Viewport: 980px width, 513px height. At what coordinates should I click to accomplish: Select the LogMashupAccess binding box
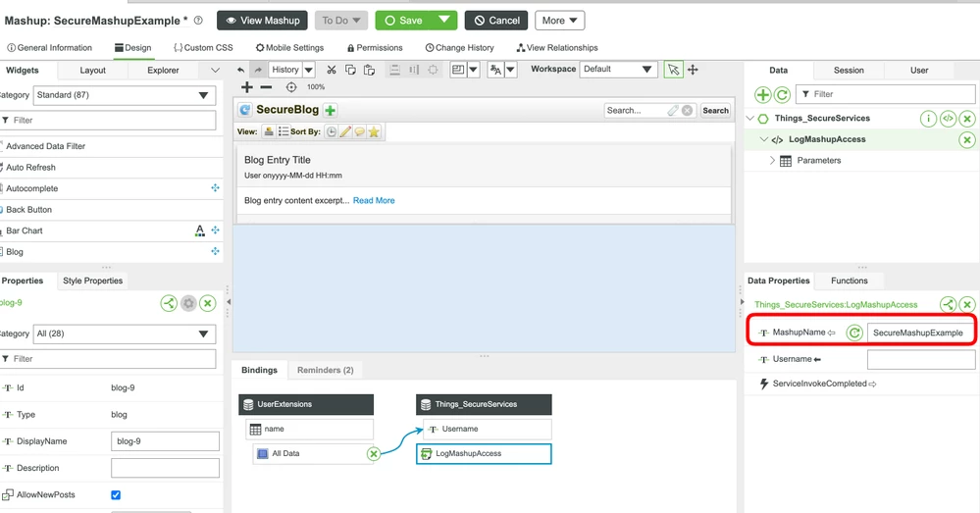coord(484,453)
